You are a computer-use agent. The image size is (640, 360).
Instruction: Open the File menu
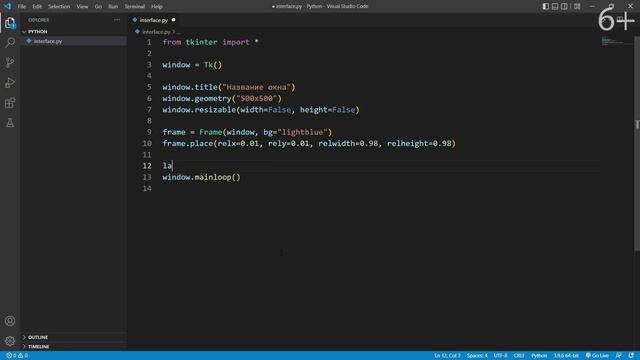tap(22, 7)
